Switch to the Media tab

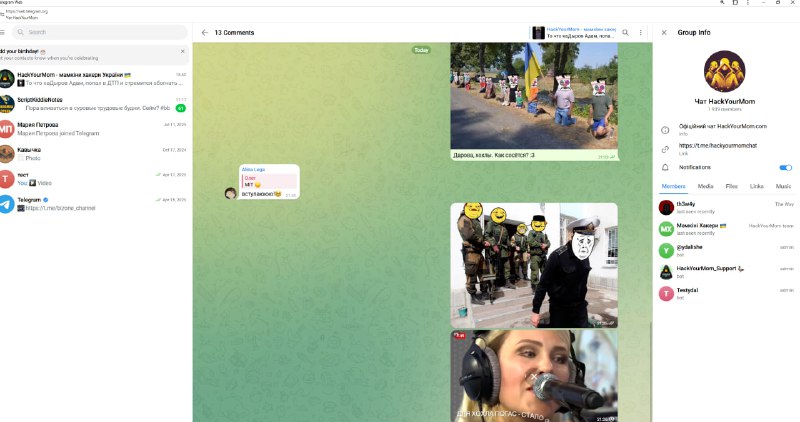pyautogui.click(x=705, y=186)
